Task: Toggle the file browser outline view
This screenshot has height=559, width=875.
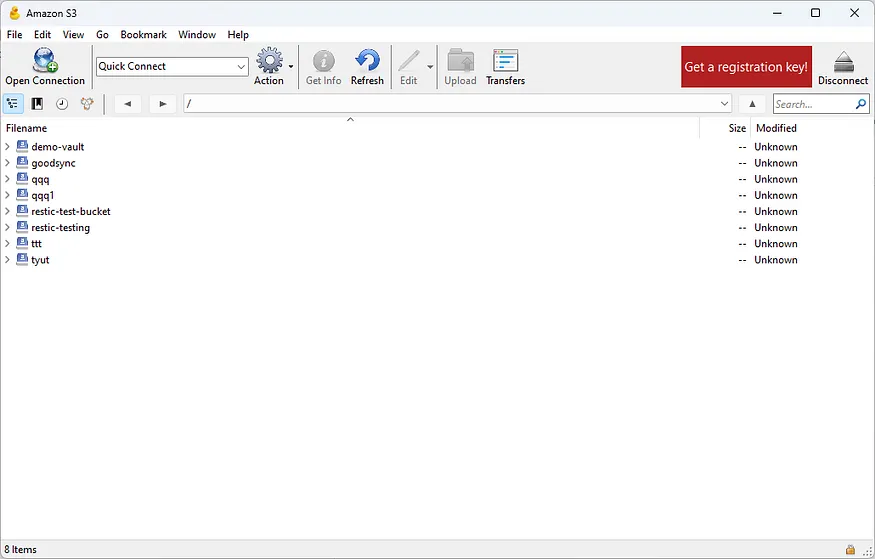Action: 13,104
